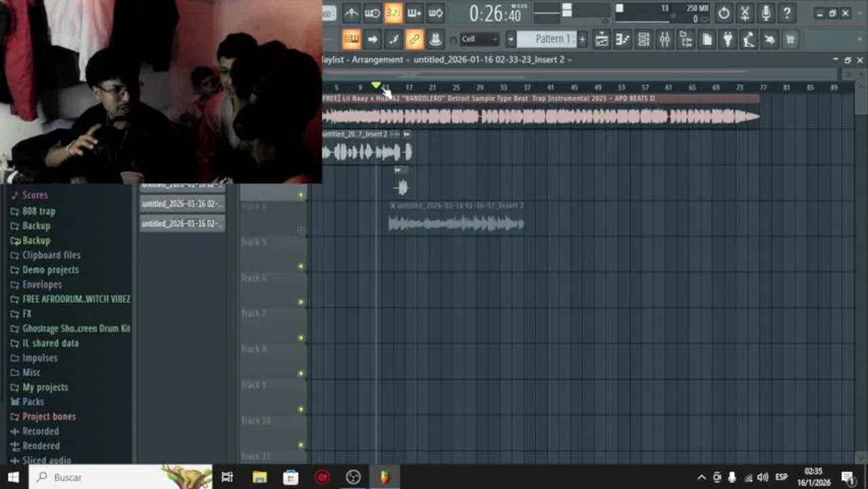
Task: Open the Channel rack icon
Action: pyautogui.click(x=644, y=39)
